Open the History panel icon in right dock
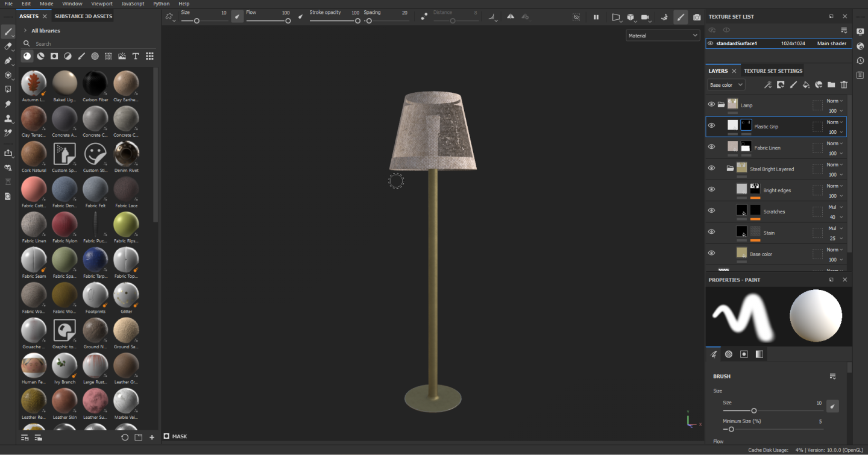This screenshot has width=868, height=455. [x=860, y=60]
